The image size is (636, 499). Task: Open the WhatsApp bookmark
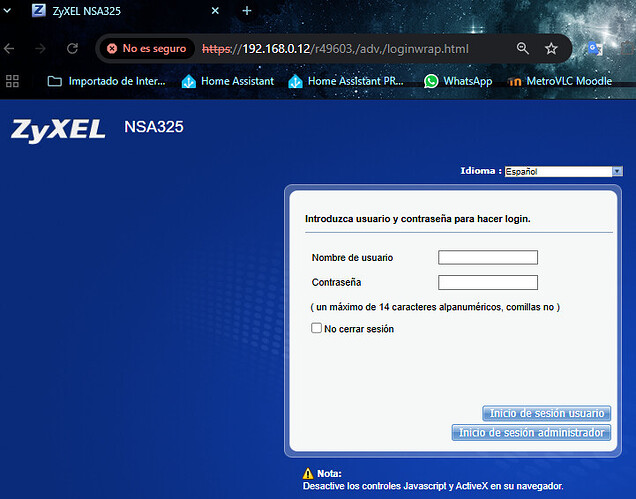point(458,81)
